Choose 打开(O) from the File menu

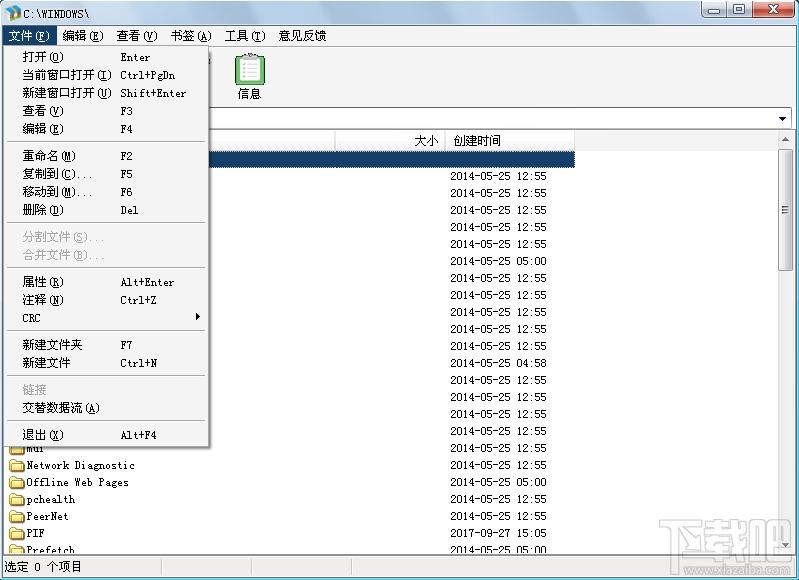pos(106,57)
